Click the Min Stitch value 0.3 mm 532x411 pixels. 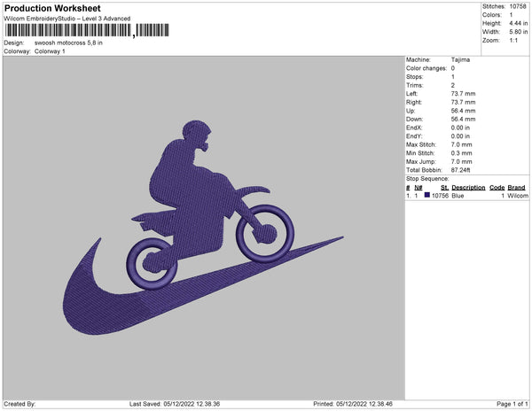point(461,153)
